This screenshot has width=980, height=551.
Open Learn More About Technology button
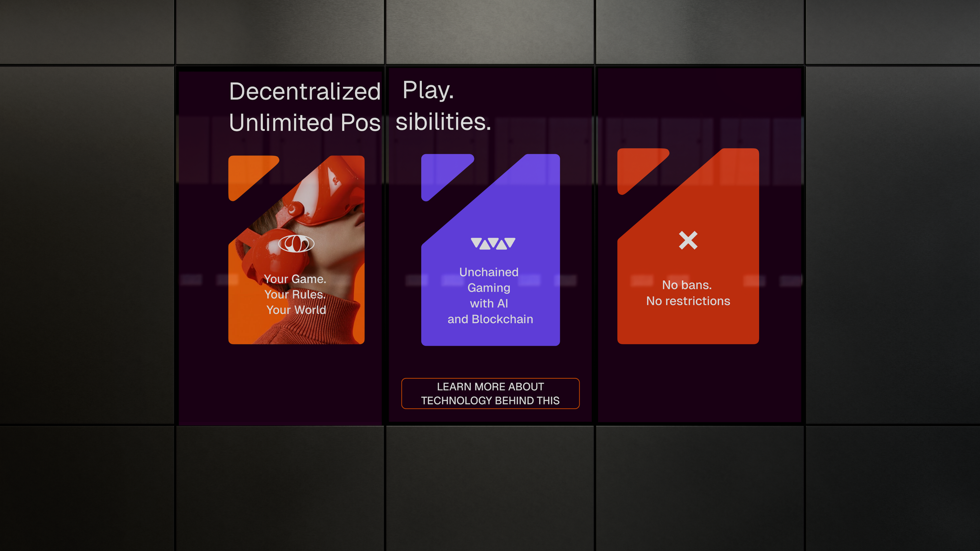[490, 393]
